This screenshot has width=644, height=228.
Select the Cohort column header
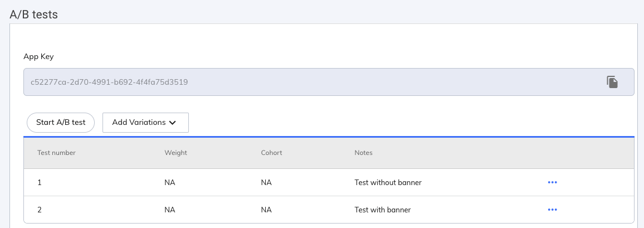pos(271,153)
